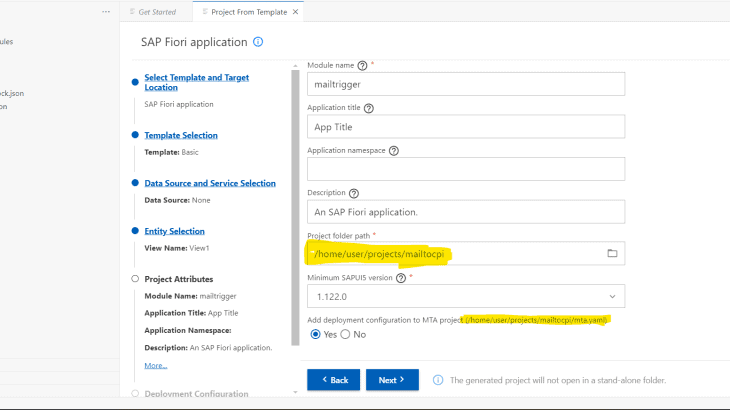Open folder browser for Project folder path

point(612,254)
